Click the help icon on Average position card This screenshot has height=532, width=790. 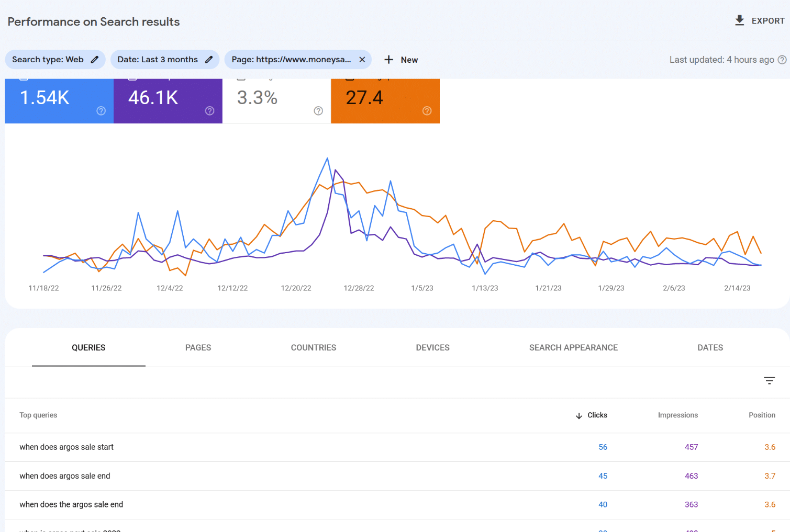tap(427, 111)
